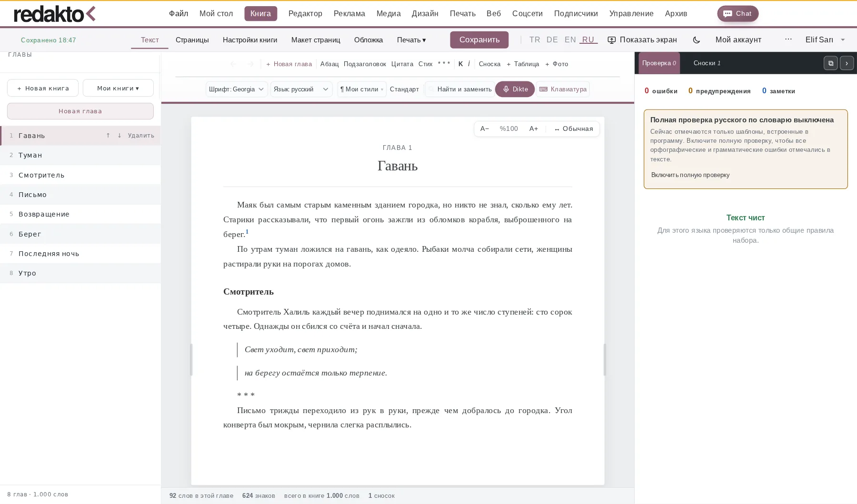857x504 pixels.
Task: Click the Сохранить button
Action: [x=479, y=40]
